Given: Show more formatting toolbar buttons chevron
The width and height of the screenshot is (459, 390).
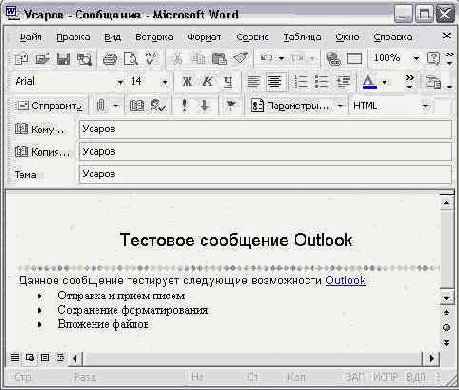Looking at the screenshot, I should (x=410, y=81).
